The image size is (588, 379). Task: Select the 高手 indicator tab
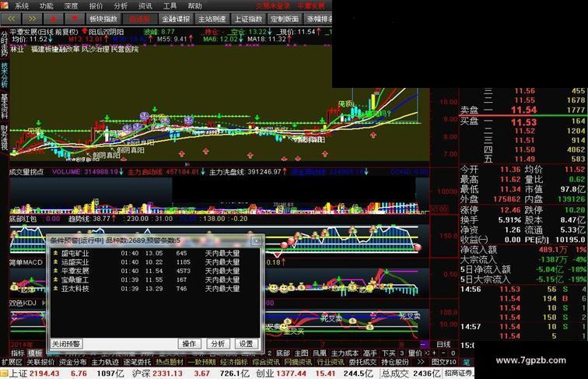click(x=370, y=353)
